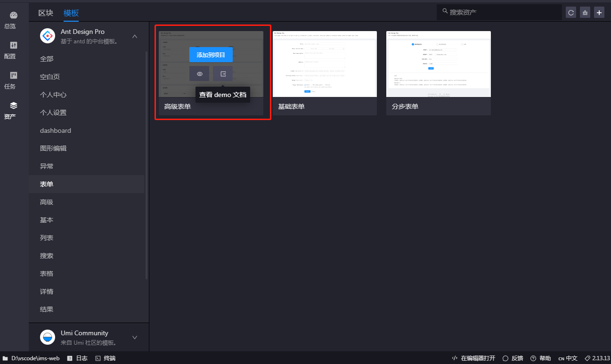
Task: Click the 日志 log icon
Action: pos(70,358)
